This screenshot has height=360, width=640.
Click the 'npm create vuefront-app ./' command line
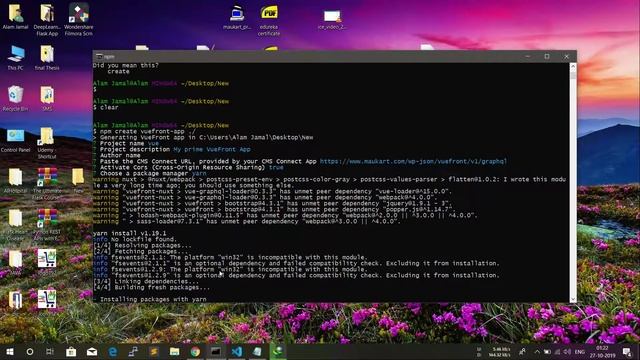144,131
